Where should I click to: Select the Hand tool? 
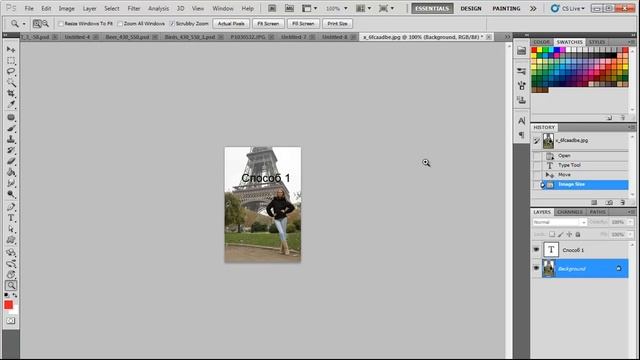11,275
